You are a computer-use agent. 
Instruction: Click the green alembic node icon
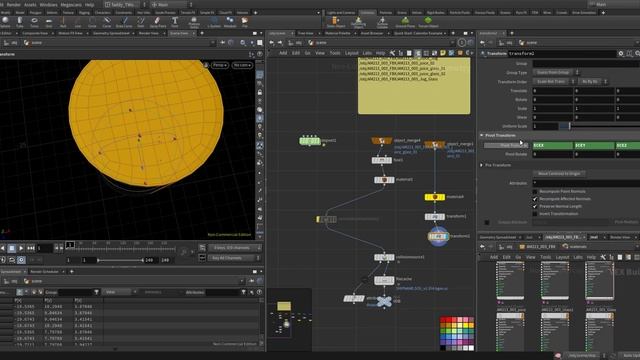(310, 141)
